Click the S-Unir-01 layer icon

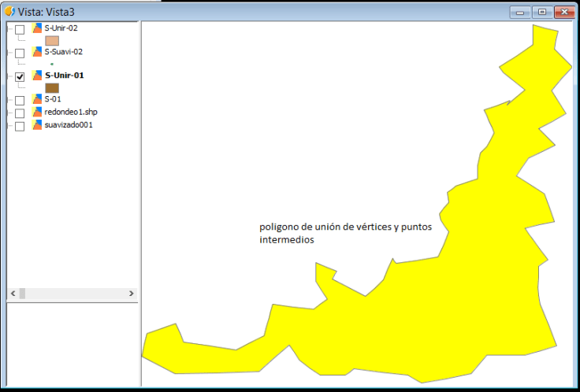pos(37,76)
